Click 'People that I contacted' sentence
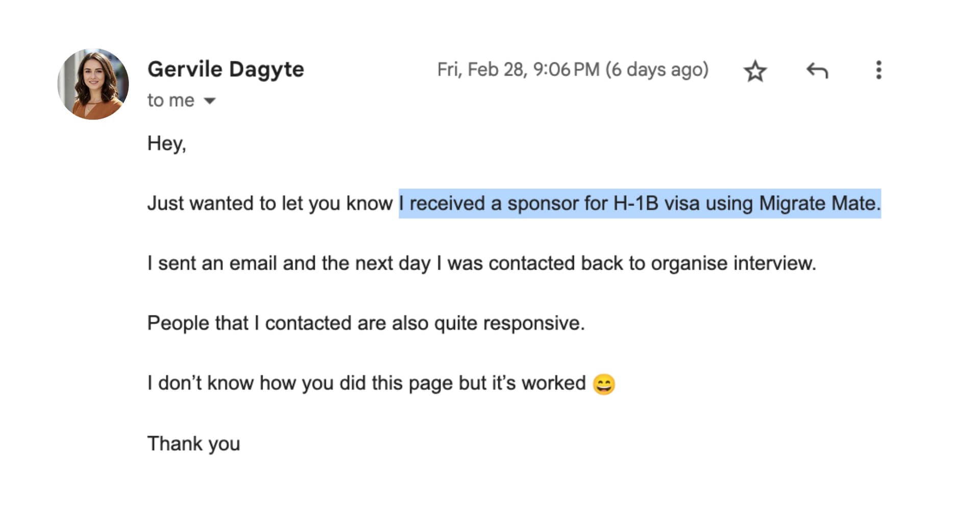Image resolution: width=980 pixels, height=508 pixels. click(x=366, y=323)
